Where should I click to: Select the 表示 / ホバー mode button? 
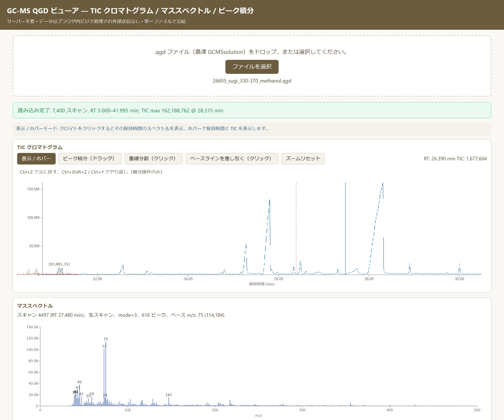[x=36, y=159]
